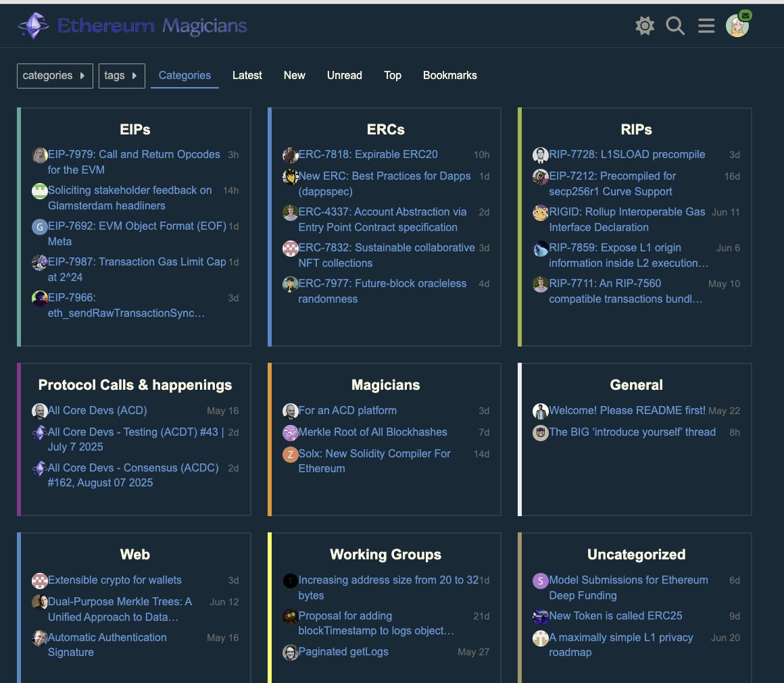Screen dimensions: 784x683
Task: Click the '10h' timestamp on ERC-7818
Action: [481, 155]
